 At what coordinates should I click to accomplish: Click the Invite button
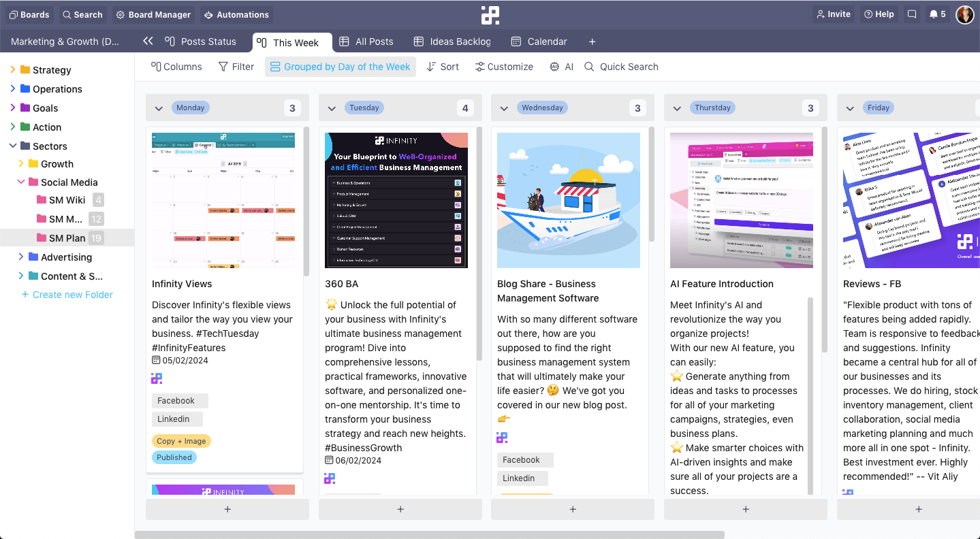click(x=833, y=14)
